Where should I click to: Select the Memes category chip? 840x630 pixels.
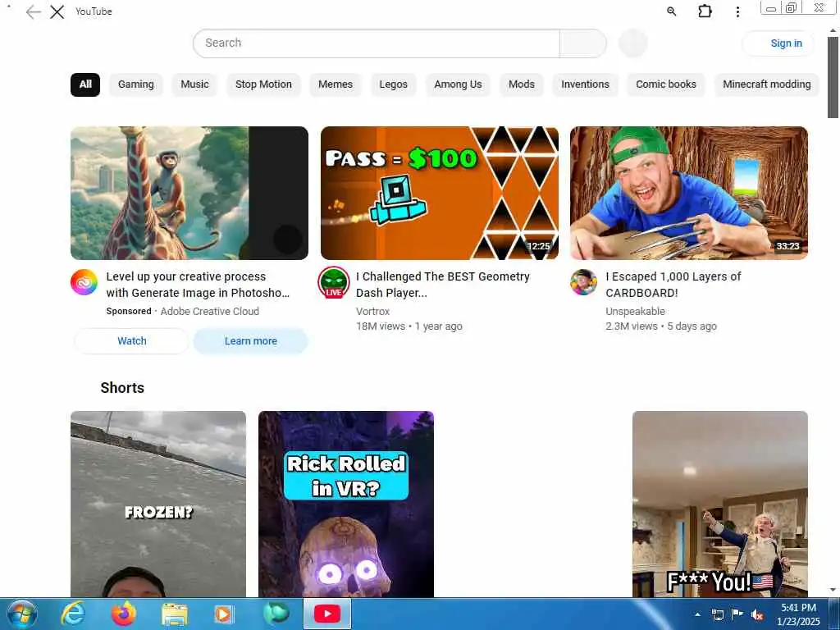[x=336, y=84]
